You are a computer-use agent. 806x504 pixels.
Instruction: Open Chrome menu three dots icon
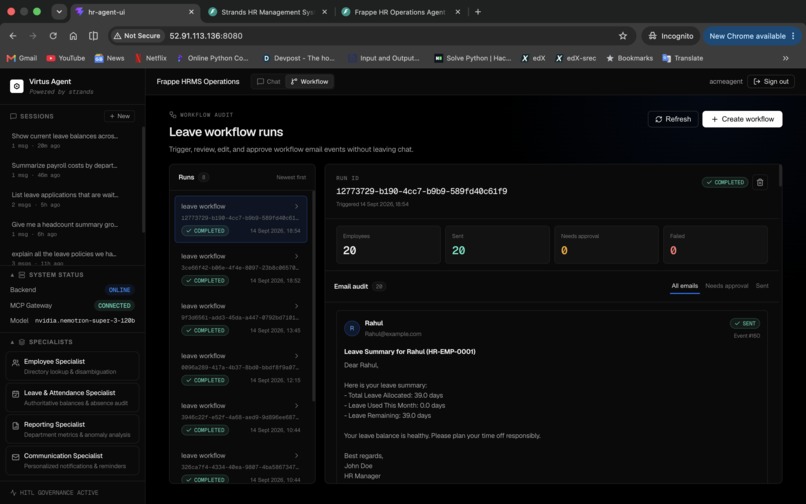[793, 36]
